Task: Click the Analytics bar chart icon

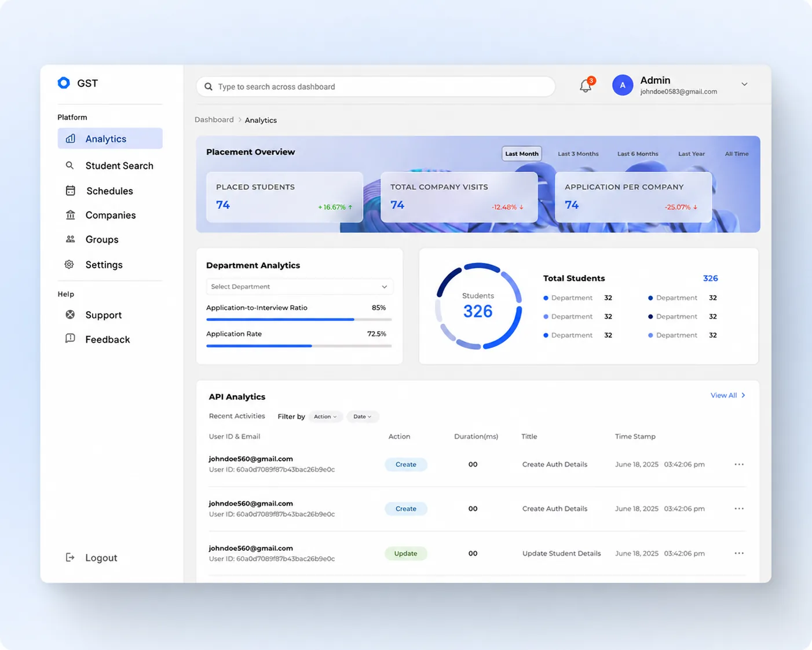Action: pyautogui.click(x=71, y=138)
